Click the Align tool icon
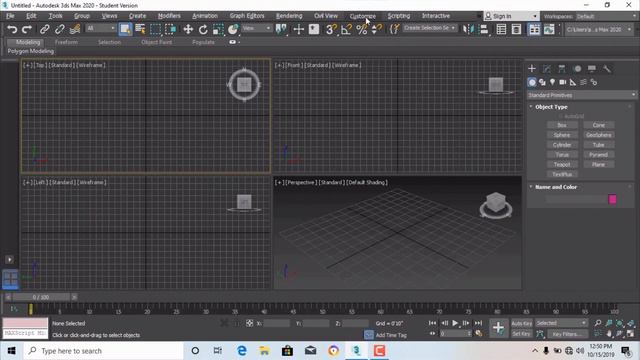Viewport: 640px width, 360px height. point(484,29)
